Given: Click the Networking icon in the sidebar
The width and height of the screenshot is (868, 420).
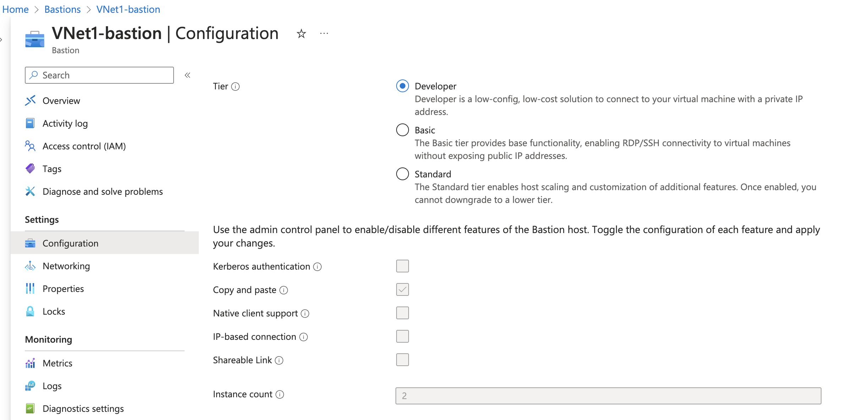Looking at the screenshot, I should click(x=30, y=266).
